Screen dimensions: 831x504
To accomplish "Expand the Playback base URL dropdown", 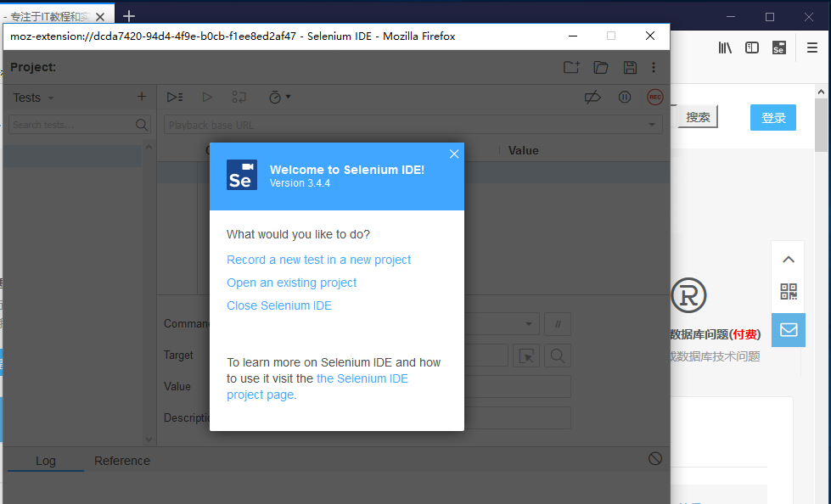I will (x=652, y=125).
